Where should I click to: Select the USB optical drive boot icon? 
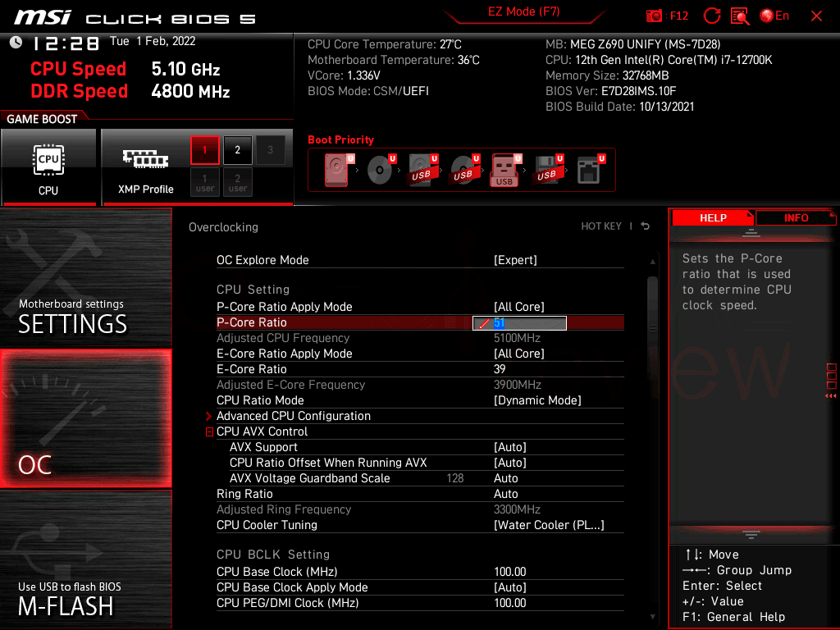point(464,170)
